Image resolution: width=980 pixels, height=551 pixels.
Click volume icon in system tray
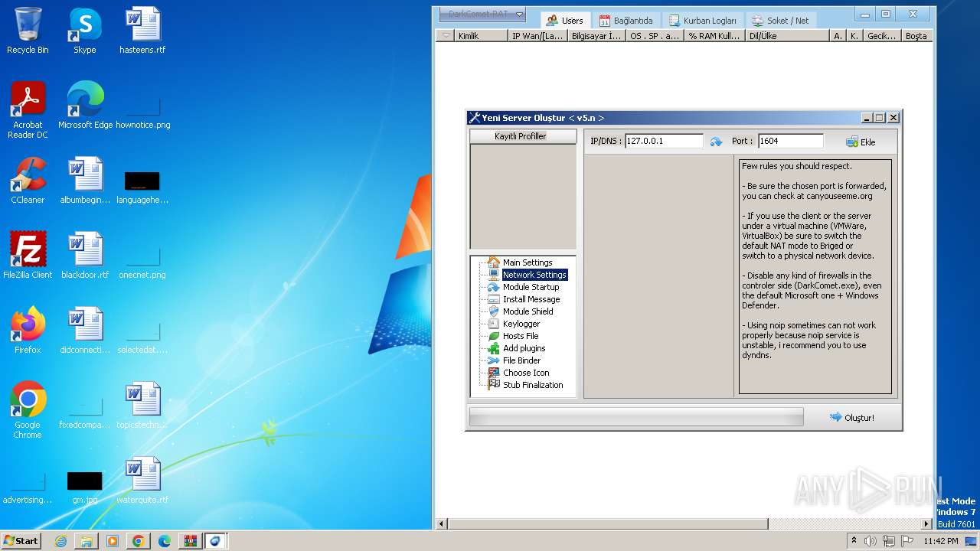pyautogui.click(x=870, y=541)
